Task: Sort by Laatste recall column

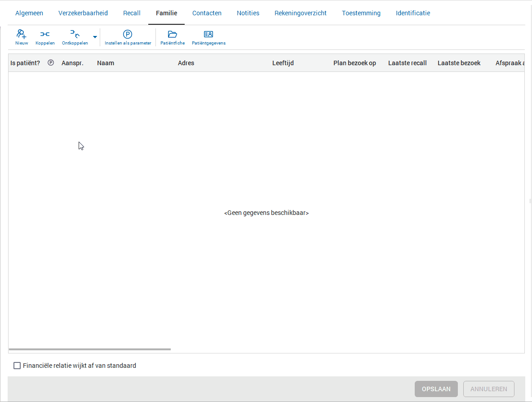Action: 408,63
